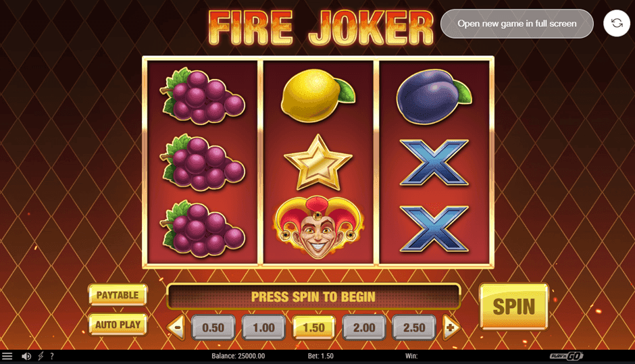The width and height of the screenshot is (635, 364).
Task: Select the 0.50 bet value
Action: coord(213,327)
